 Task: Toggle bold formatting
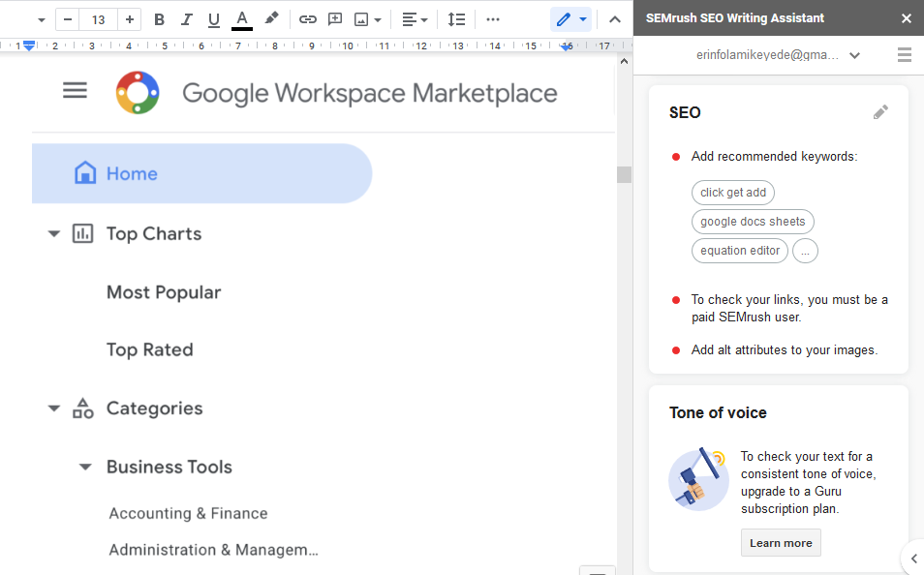coord(160,19)
